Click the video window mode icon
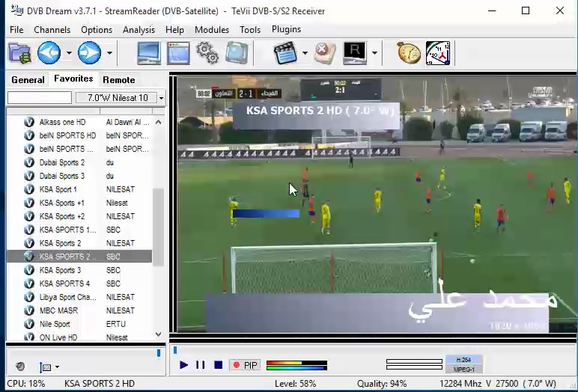Viewport: 578px width, 392px height. [x=178, y=53]
